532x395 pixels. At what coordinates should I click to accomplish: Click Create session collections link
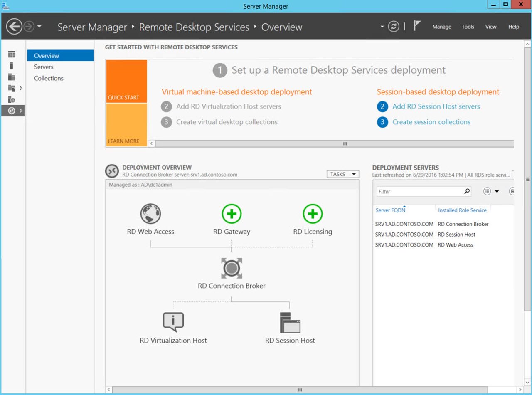click(x=431, y=122)
